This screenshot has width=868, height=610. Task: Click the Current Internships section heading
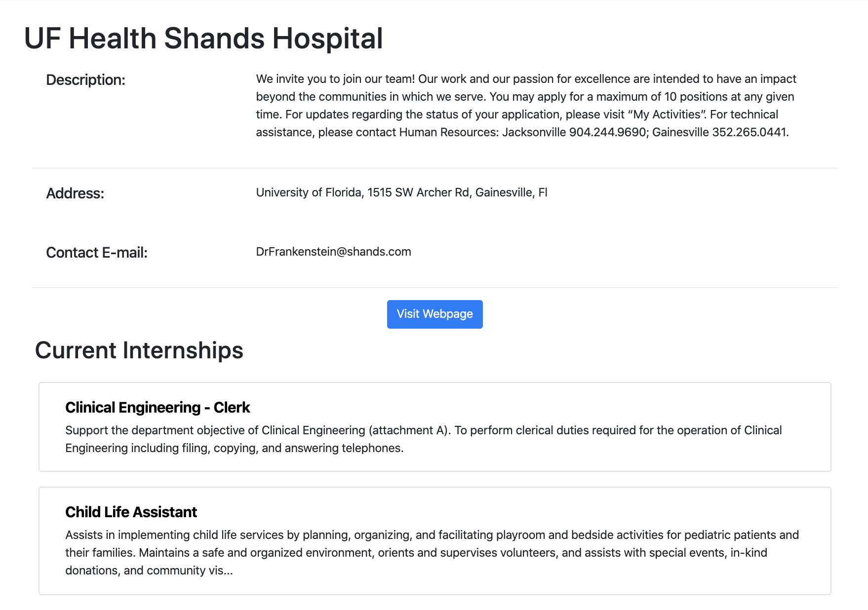coord(139,350)
